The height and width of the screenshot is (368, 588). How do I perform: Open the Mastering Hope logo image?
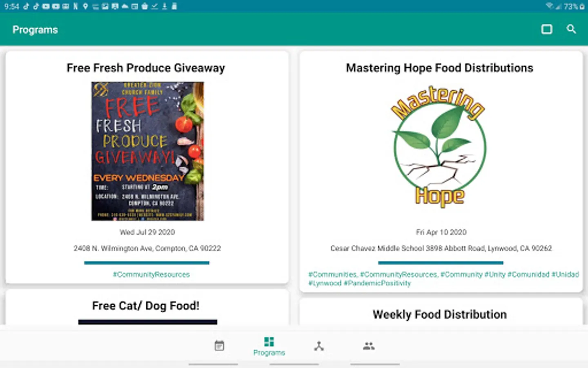pyautogui.click(x=440, y=147)
